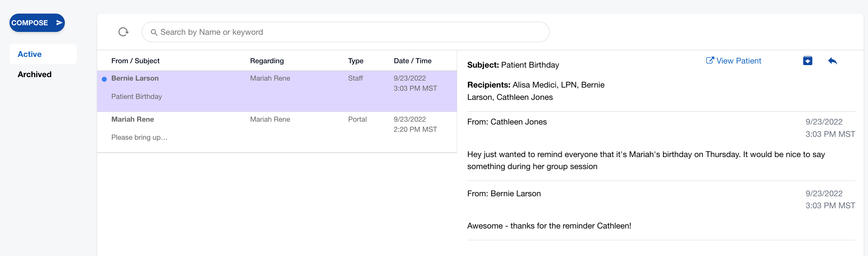Click the magnifier icon in search bar

pos(154,32)
